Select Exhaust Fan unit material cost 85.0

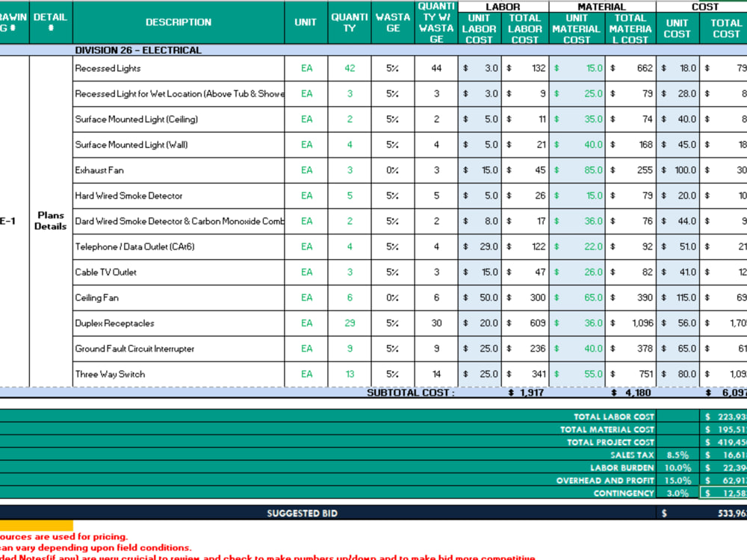pyautogui.click(x=577, y=170)
